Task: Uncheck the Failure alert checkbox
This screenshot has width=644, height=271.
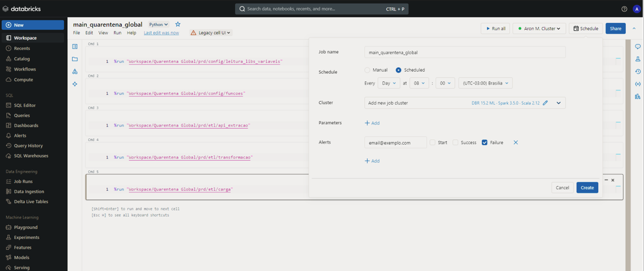Action: 484,142
